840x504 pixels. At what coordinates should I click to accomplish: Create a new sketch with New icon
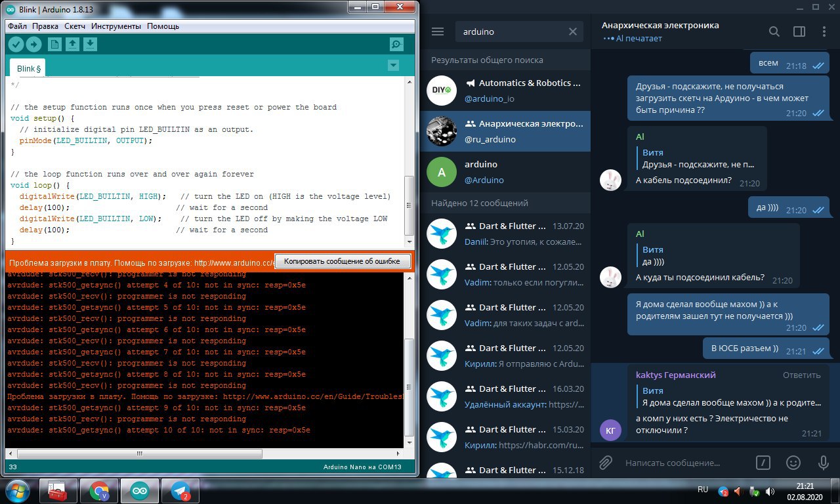[x=55, y=45]
